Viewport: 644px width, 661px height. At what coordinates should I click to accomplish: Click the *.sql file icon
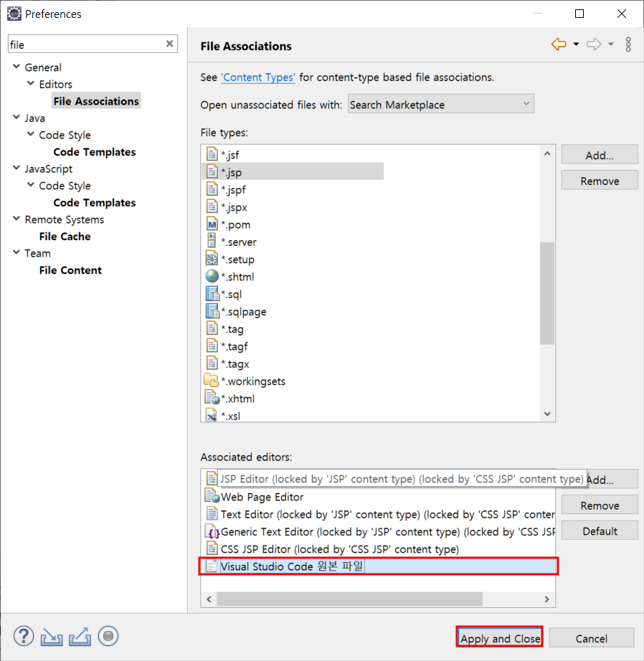point(212,293)
